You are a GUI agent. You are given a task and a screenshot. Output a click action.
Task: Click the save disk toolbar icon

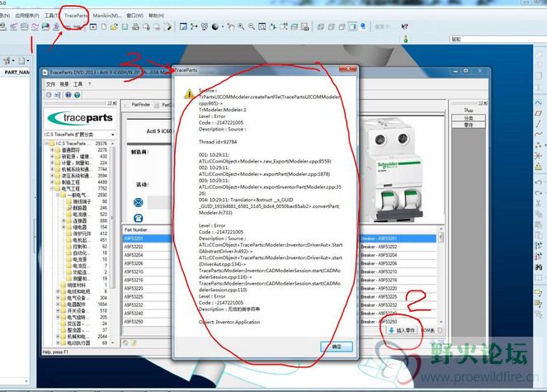pyautogui.click(x=125, y=26)
